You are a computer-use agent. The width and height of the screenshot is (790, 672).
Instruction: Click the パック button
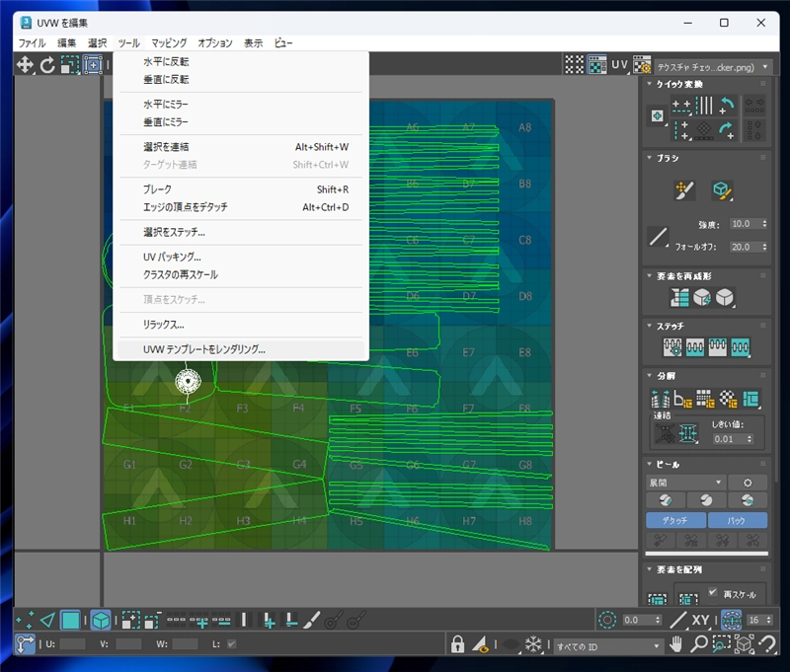click(737, 520)
